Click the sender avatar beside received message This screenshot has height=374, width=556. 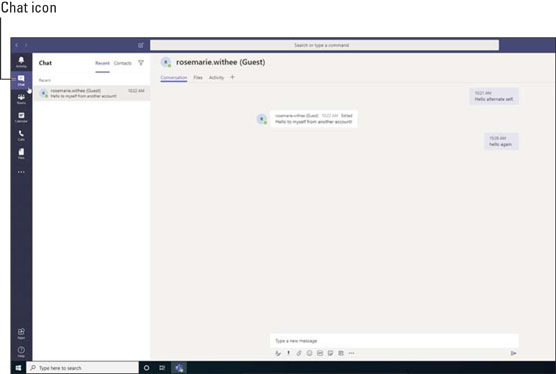[x=262, y=119]
